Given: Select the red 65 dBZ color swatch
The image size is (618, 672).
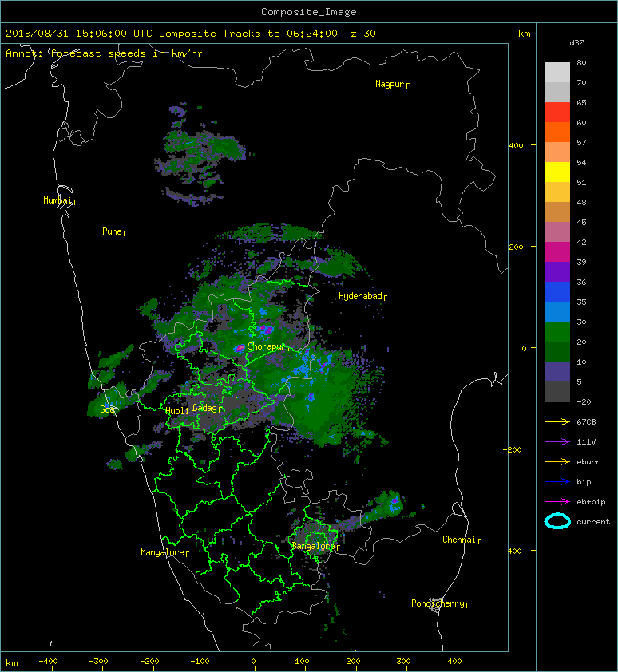Looking at the screenshot, I should (x=557, y=112).
